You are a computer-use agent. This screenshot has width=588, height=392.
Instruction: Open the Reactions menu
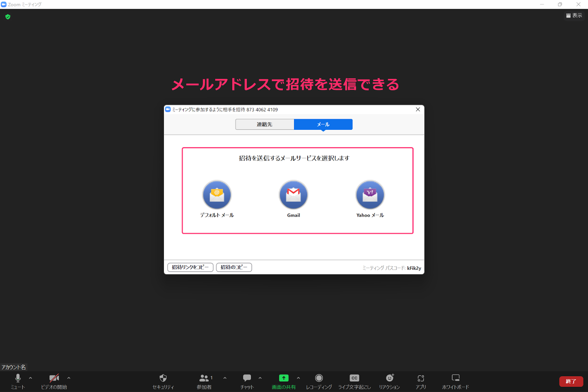coord(390,381)
